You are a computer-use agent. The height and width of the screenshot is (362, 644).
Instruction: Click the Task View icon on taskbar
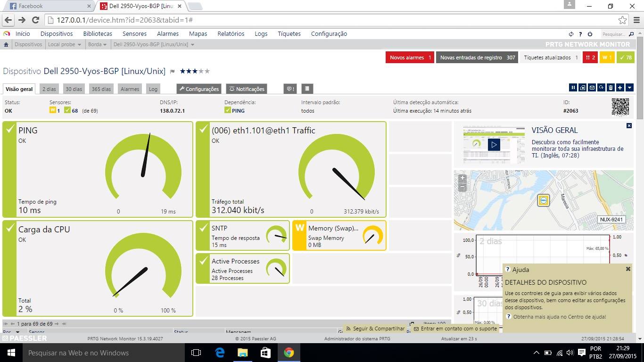(196, 353)
